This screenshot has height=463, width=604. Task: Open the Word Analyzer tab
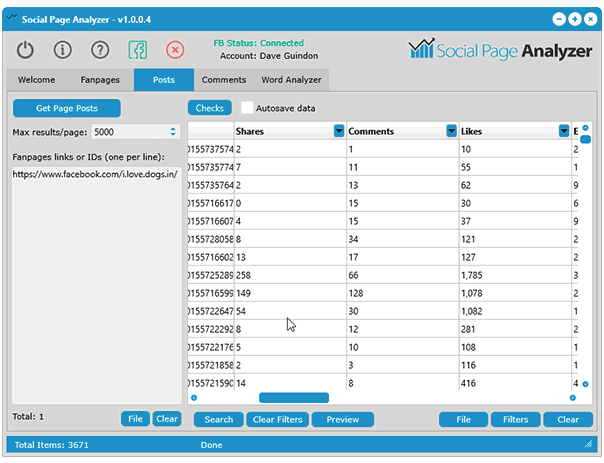291,80
